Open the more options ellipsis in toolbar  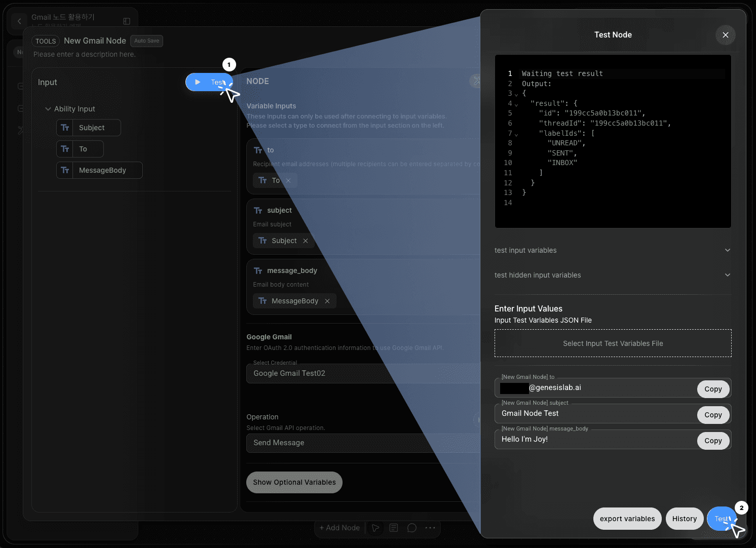[430, 528]
